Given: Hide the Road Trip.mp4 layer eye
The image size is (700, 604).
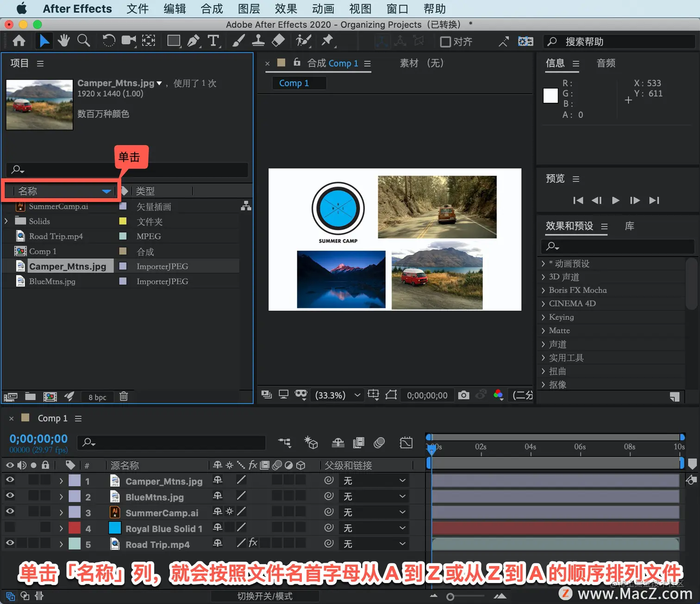Looking at the screenshot, I should click(10, 543).
